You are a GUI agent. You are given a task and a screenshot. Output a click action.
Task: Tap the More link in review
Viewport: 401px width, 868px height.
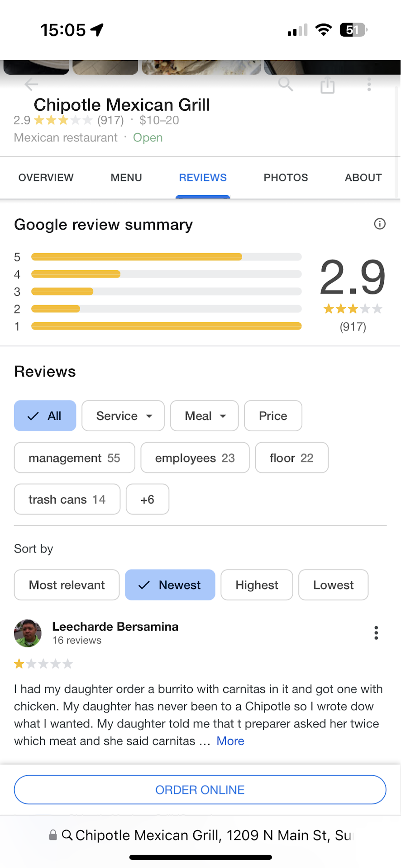230,741
